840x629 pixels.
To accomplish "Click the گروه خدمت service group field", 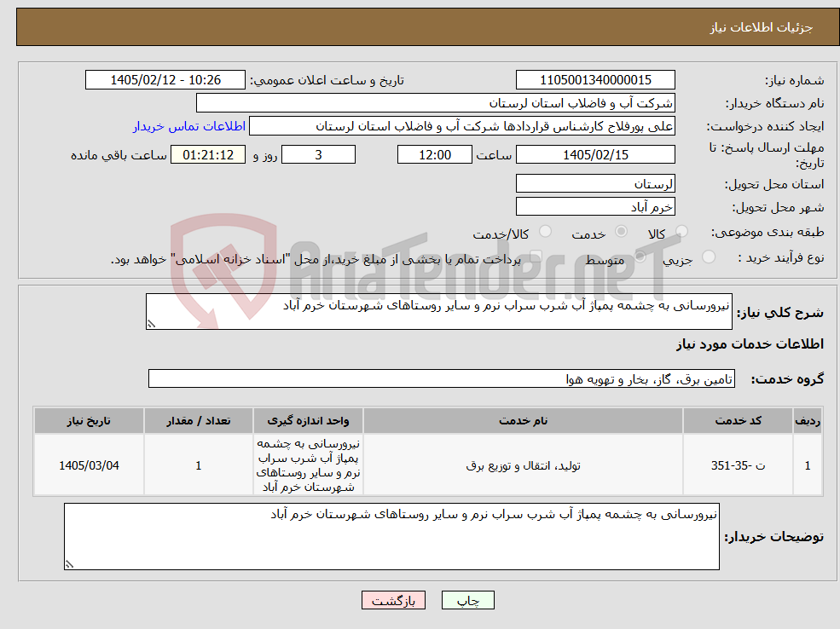I will pos(442,379).
